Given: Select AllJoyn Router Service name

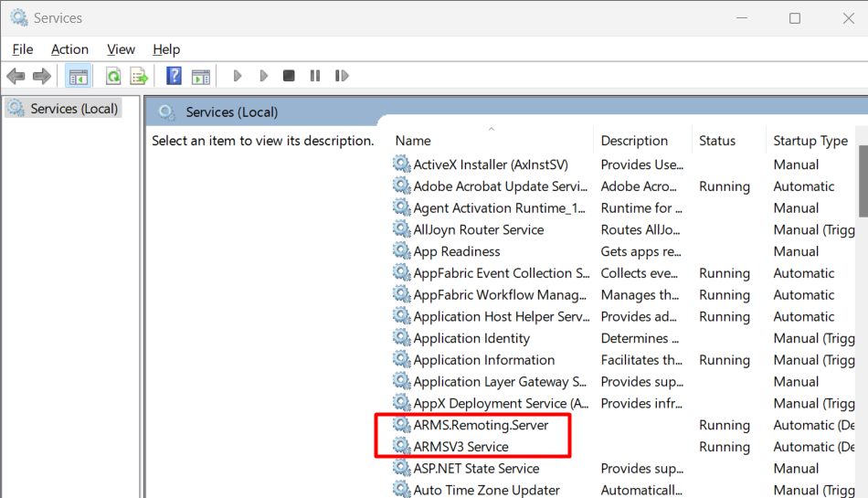Looking at the screenshot, I should pyautogui.click(x=478, y=229).
